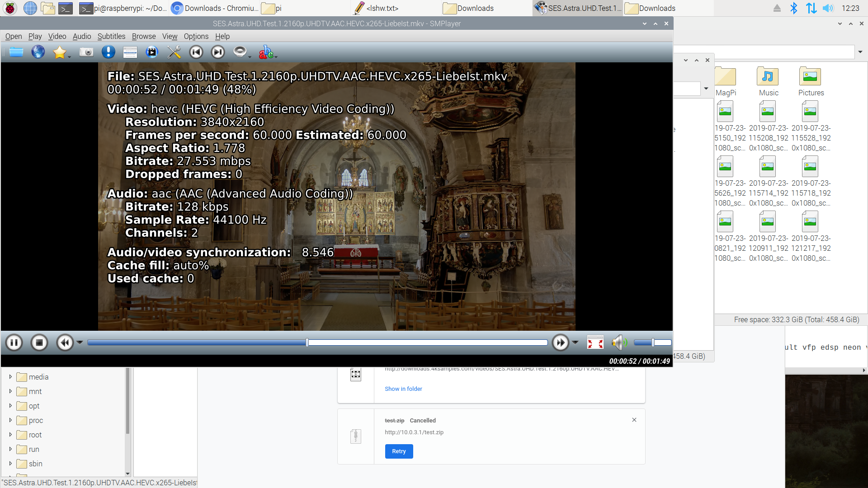The image size is (868, 488).
Task: Click the Retry button for test.zip
Action: (399, 451)
